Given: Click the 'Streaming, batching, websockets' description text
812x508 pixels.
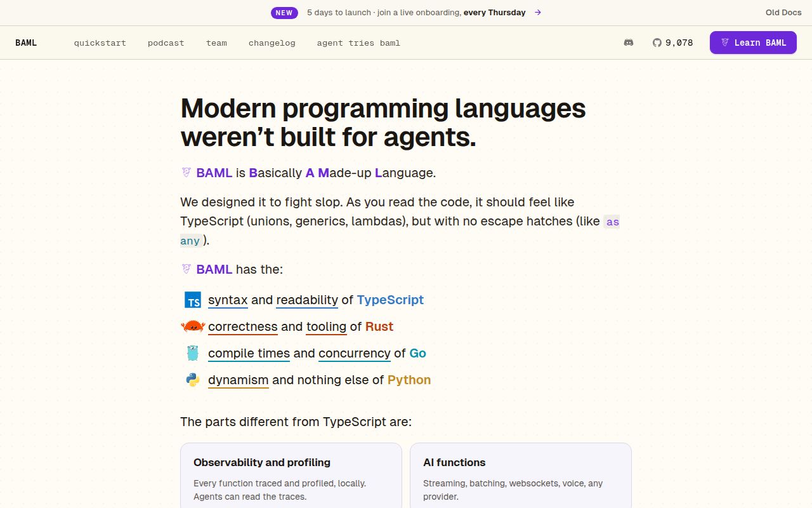Looking at the screenshot, I should point(513,490).
